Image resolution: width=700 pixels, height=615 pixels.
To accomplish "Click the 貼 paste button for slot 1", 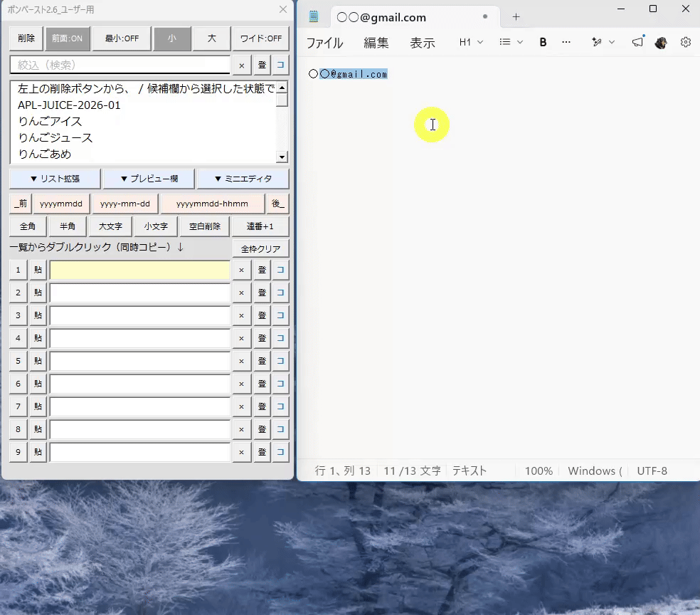I will 38,270.
